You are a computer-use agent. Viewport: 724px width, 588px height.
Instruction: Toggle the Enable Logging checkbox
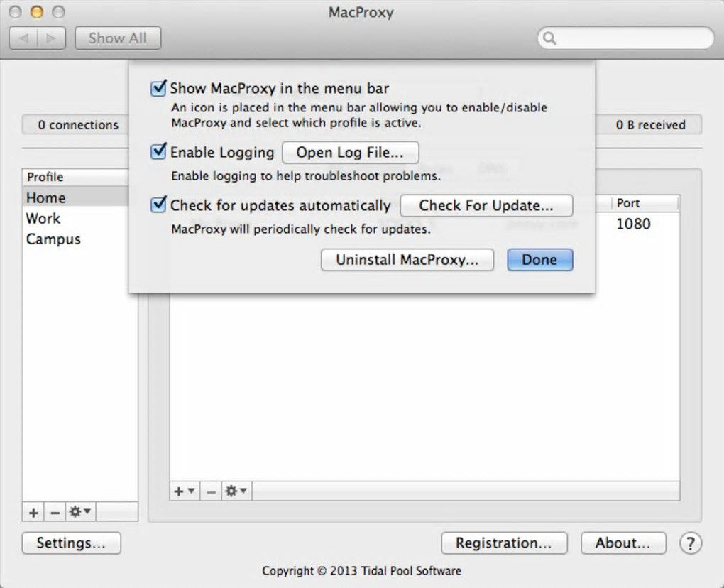click(158, 151)
